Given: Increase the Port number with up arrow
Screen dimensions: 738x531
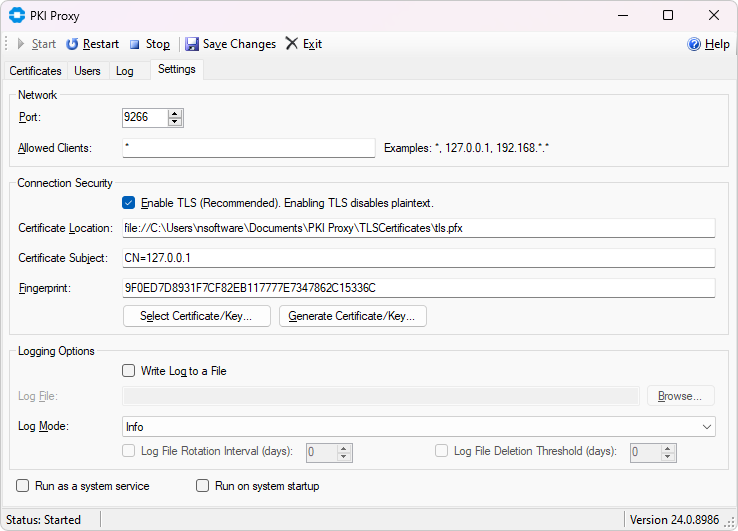Looking at the screenshot, I should (x=175, y=113).
